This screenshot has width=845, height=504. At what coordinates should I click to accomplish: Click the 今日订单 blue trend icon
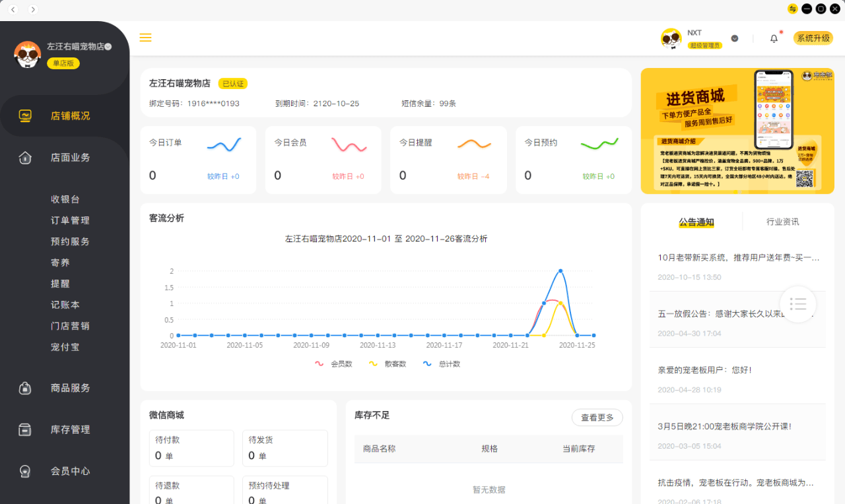(x=224, y=144)
